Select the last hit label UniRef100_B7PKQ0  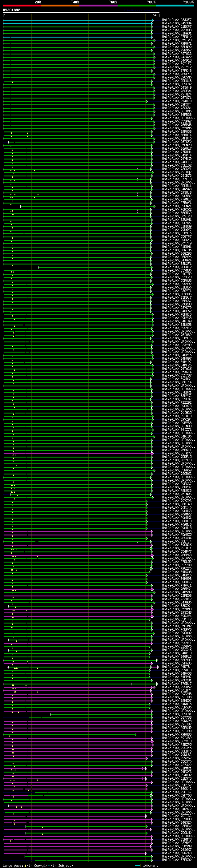pyautogui.click(x=177, y=860)
